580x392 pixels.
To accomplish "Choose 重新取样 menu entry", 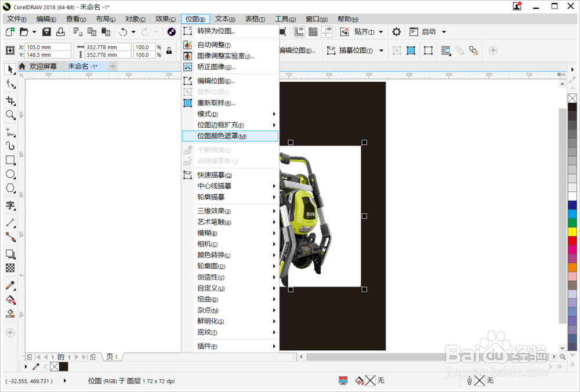I will click(230, 103).
